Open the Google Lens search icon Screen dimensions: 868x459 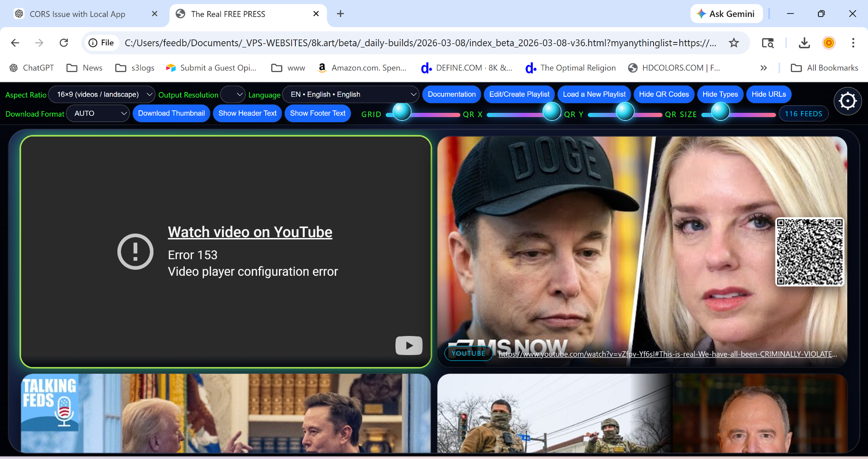768,43
